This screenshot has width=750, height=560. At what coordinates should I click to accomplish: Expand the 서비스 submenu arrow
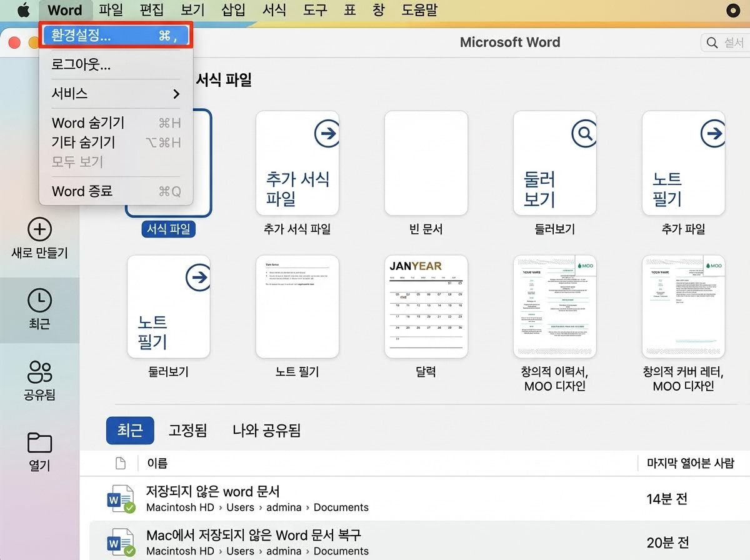pyautogui.click(x=176, y=94)
